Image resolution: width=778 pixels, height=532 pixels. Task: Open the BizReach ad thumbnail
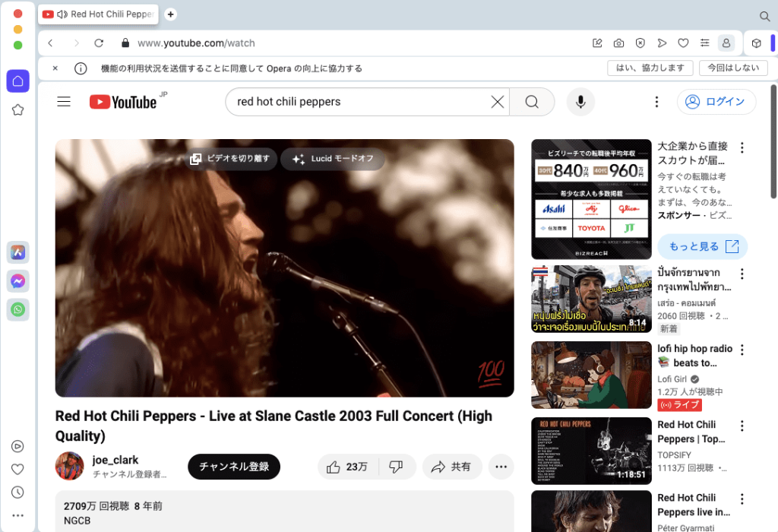[591, 199]
